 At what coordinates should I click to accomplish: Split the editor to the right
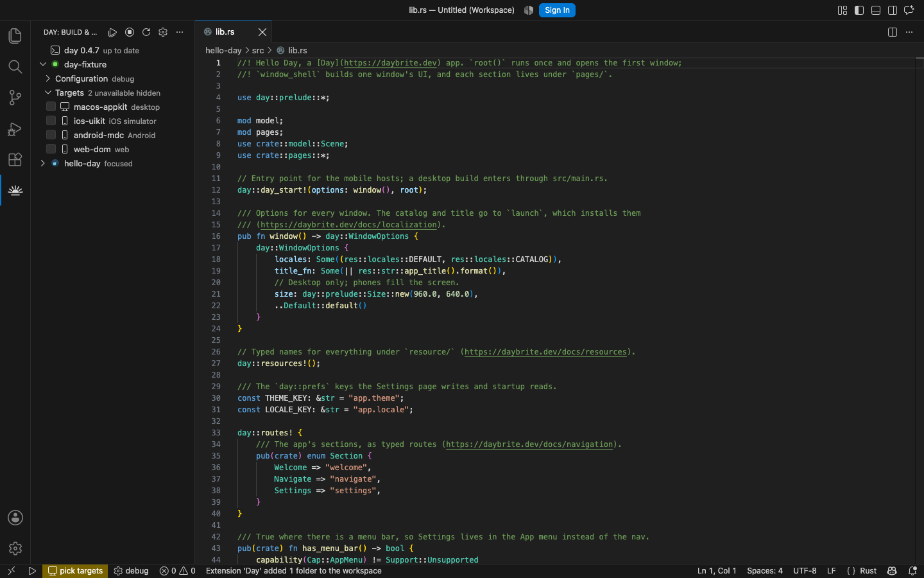click(x=893, y=32)
